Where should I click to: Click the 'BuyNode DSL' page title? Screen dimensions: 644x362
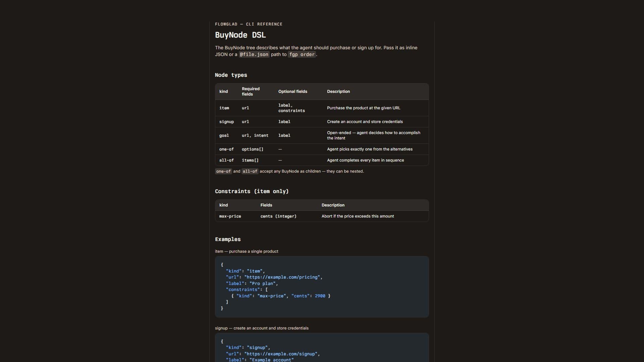[x=240, y=35]
